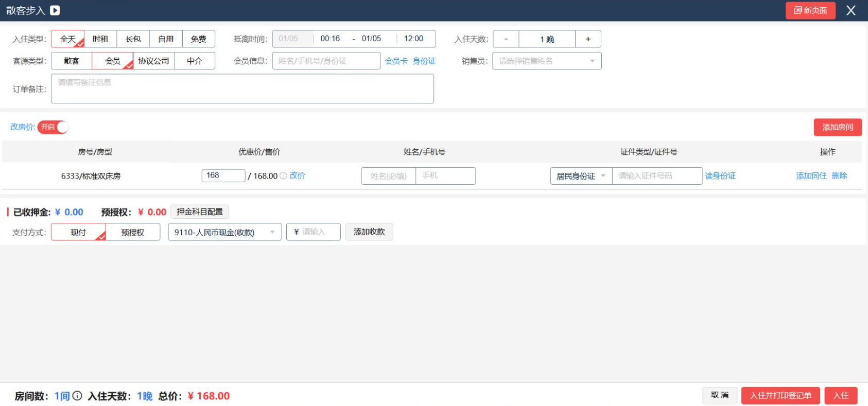
Task: Decrease stay nights with minus button
Action: tap(506, 39)
